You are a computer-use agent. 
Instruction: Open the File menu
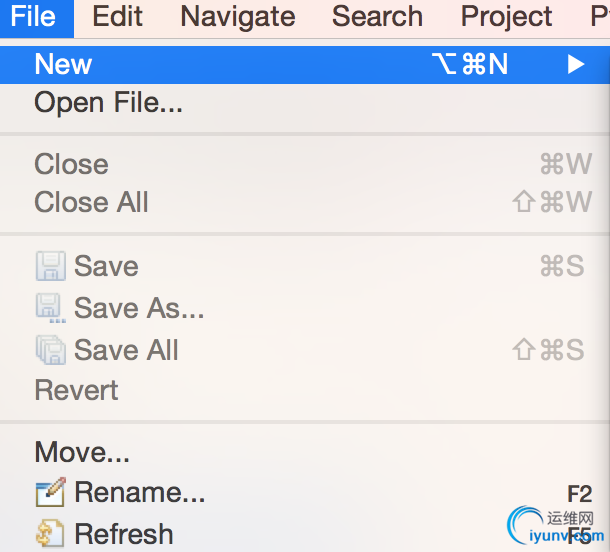tap(37, 18)
